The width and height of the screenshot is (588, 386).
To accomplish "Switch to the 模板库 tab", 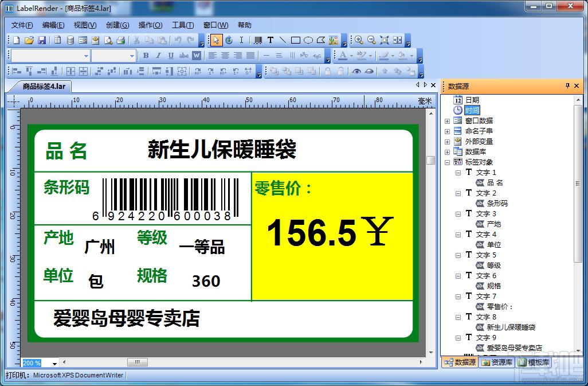I will tap(534, 362).
